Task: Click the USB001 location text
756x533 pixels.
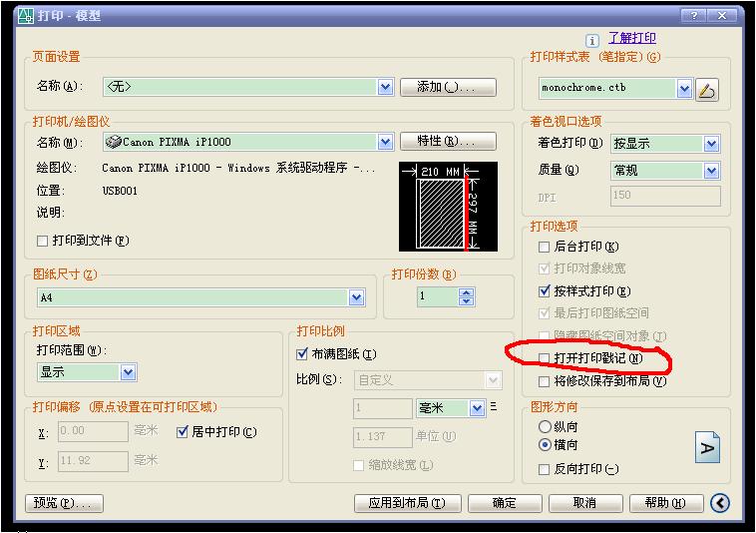Action: tap(120, 191)
